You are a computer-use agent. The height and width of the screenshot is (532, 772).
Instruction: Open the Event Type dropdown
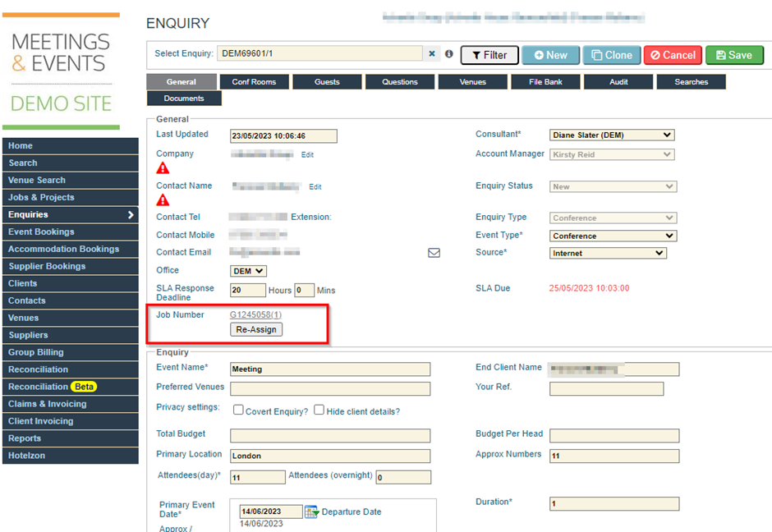613,236
